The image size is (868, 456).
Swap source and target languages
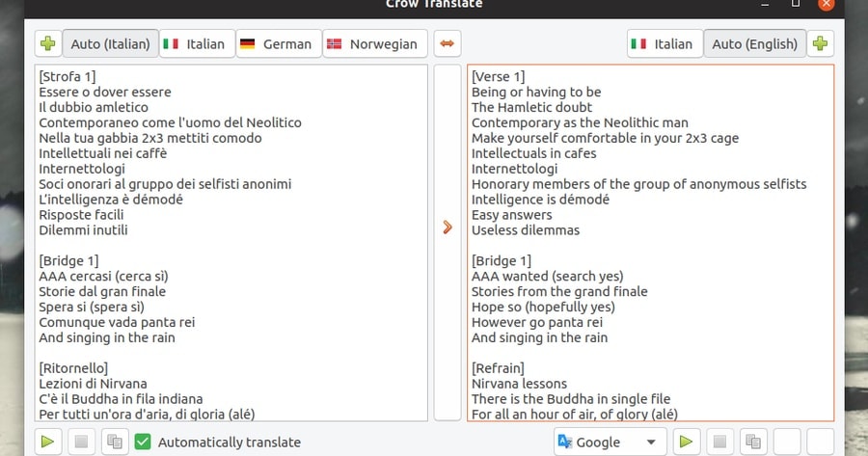pyautogui.click(x=448, y=43)
